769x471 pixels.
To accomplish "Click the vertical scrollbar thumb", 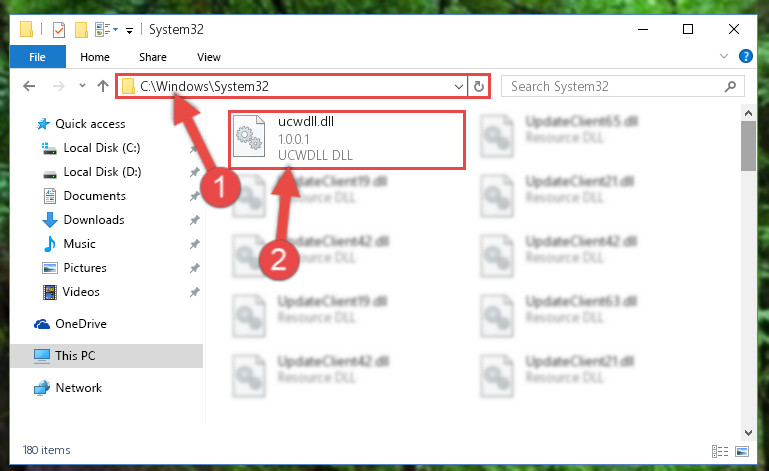I will [x=748, y=146].
